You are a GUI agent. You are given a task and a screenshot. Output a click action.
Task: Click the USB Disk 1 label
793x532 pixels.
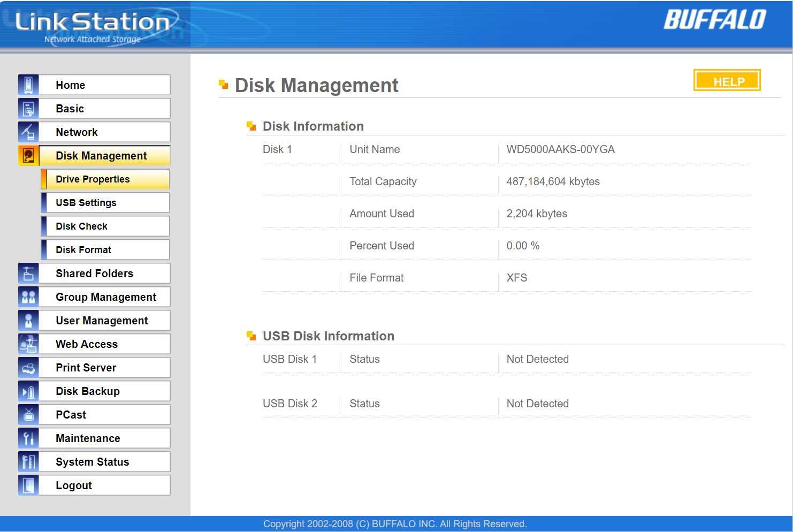click(289, 359)
